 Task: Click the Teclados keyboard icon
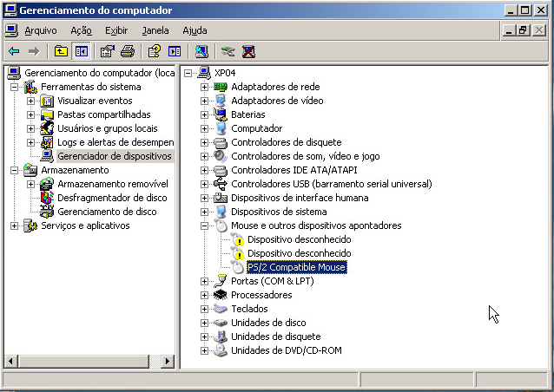coord(221,309)
